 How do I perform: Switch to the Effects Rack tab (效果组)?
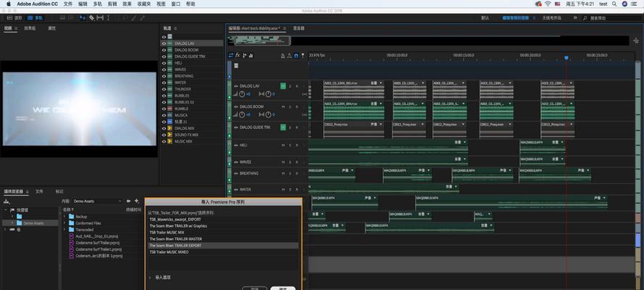point(30,28)
